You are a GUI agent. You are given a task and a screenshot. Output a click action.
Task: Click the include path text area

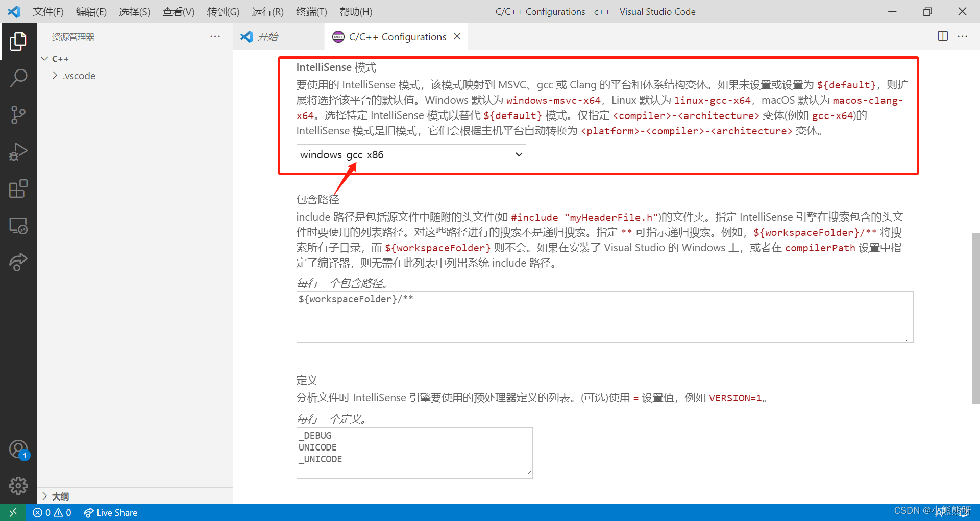click(605, 317)
